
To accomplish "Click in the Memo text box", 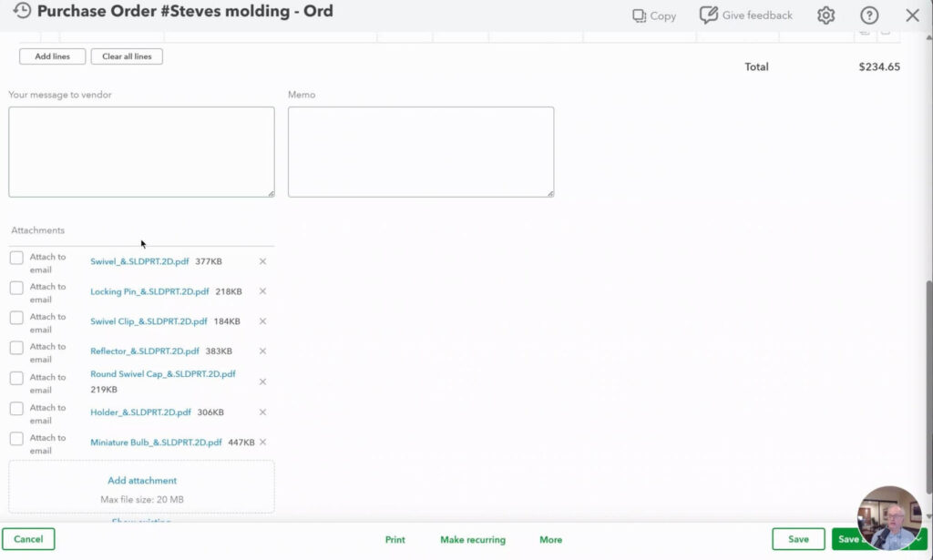I will coord(421,152).
